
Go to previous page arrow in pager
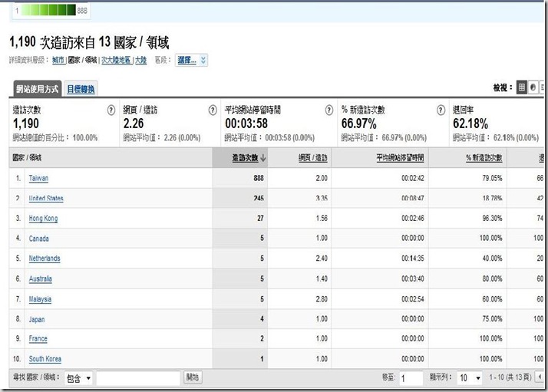[540, 377]
